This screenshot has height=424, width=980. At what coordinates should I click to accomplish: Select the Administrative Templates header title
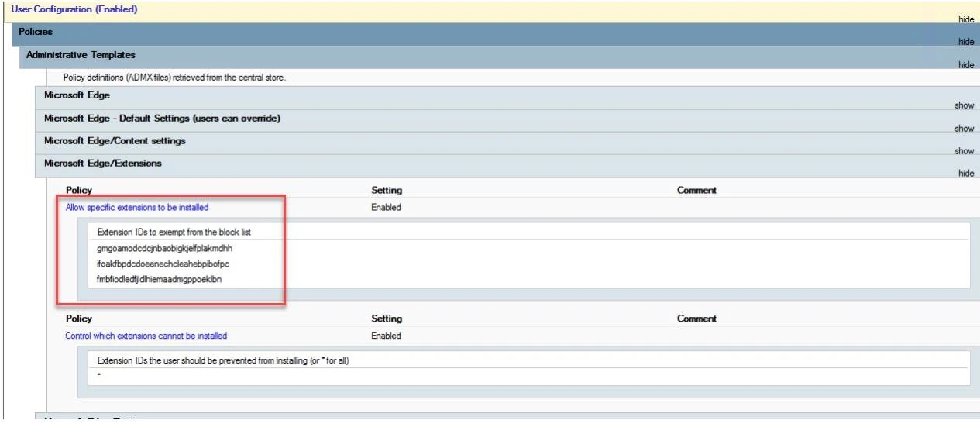click(x=81, y=55)
